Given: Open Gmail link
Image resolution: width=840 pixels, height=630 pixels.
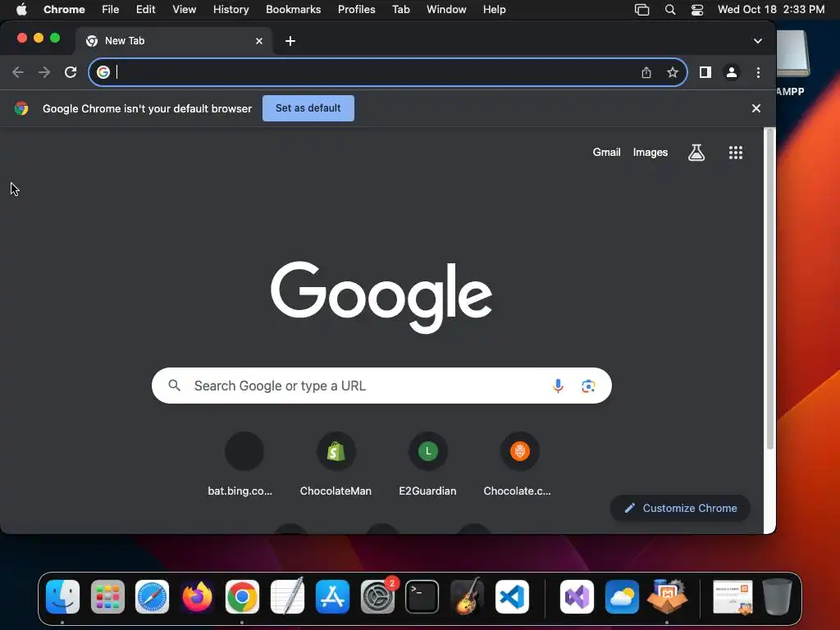Looking at the screenshot, I should pyautogui.click(x=606, y=152).
